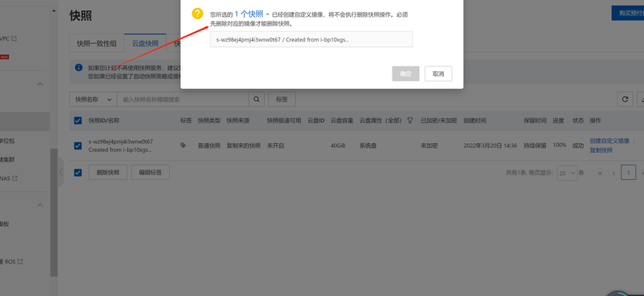Image resolution: width=644 pixels, height=296 pixels.
Task: Click the snapshot name search input field
Action: pyautogui.click(x=183, y=99)
